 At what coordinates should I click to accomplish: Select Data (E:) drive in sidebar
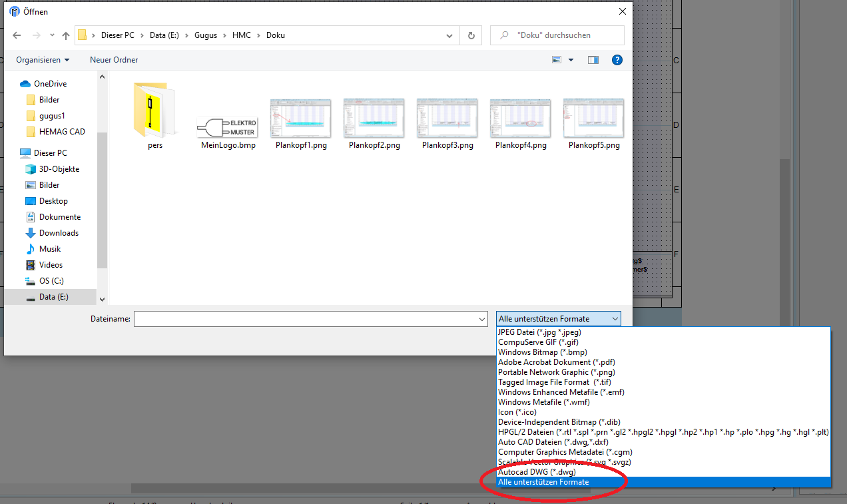(53, 297)
